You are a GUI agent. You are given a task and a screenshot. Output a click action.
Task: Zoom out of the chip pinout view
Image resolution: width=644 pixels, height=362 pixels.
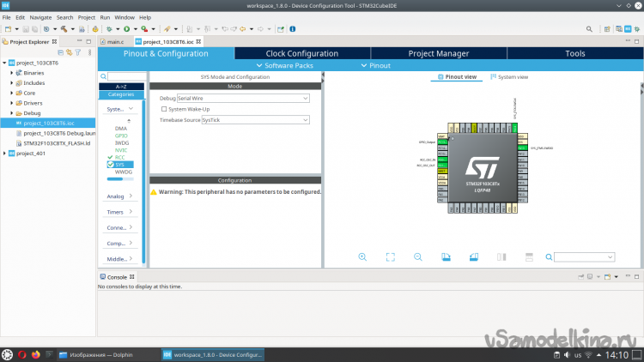point(417,256)
